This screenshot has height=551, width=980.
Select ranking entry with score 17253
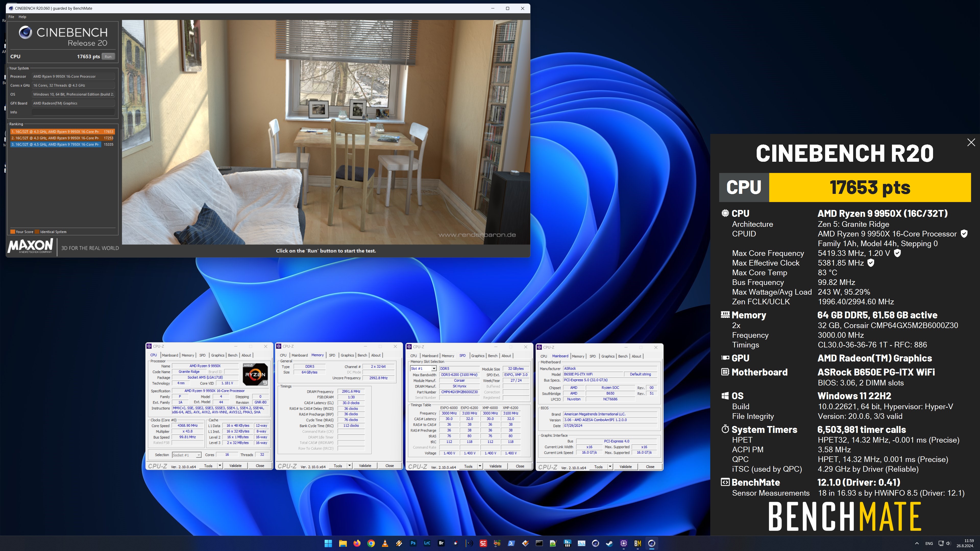62,138
